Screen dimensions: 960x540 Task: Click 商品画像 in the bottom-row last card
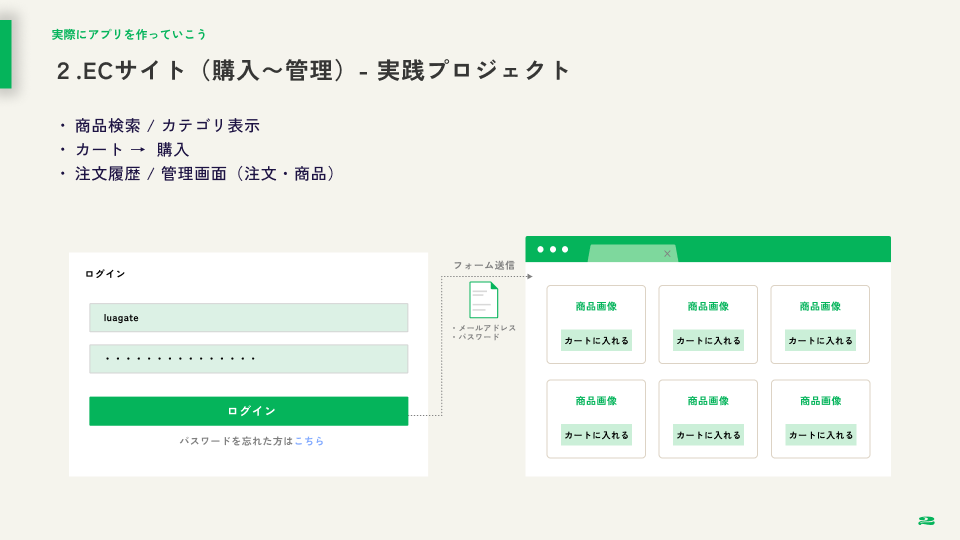[x=820, y=400]
